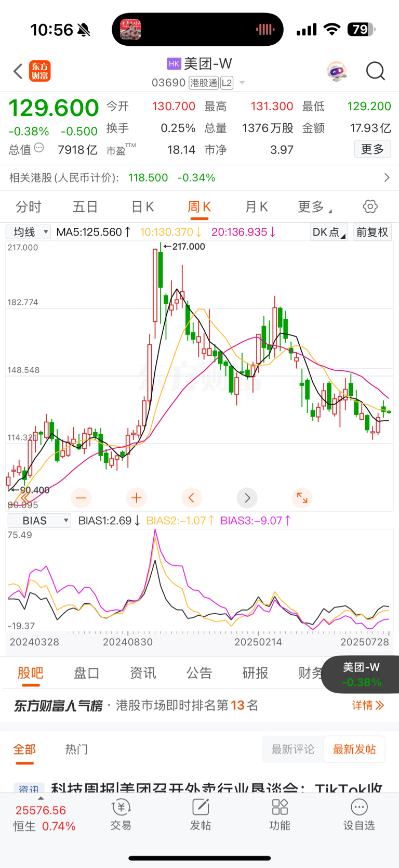This screenshot has width=399, height=868.
Task: Tap the BIAS1:2.69 value
Action: point(110,521)
